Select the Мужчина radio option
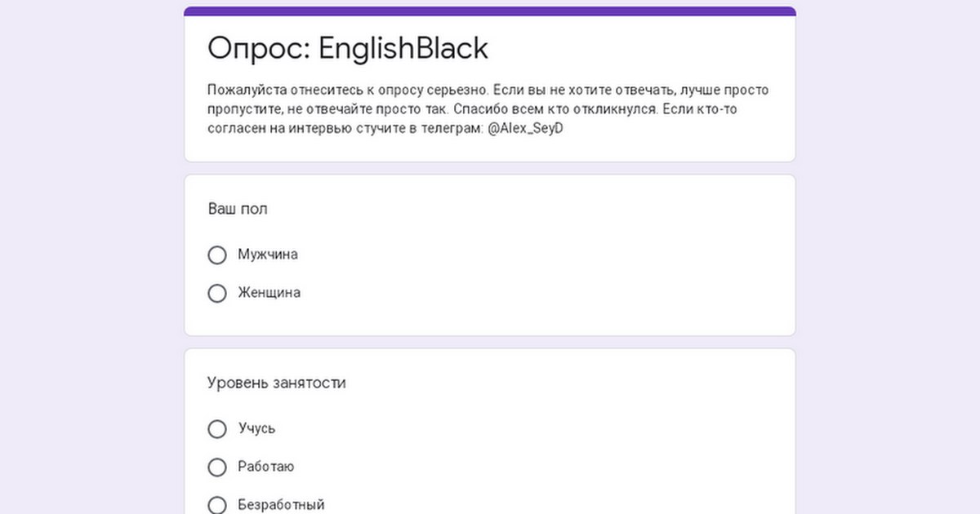The width and height of the screenshot is (980, 514). (217, 255)
